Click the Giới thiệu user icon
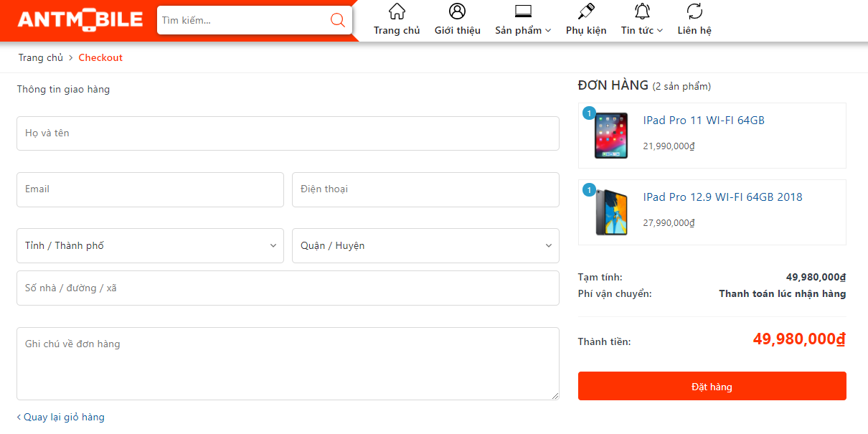The height and width of the screenshot is (434, 868). [x=458, y=11]
